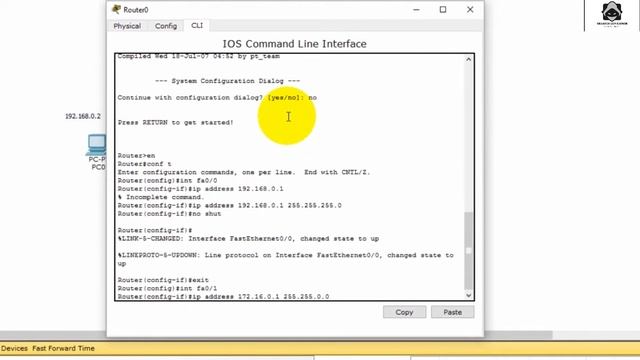This screenshot has width=640, height=360.
Task: Switch to the Physical tab
Action: [x=127, y=26]
